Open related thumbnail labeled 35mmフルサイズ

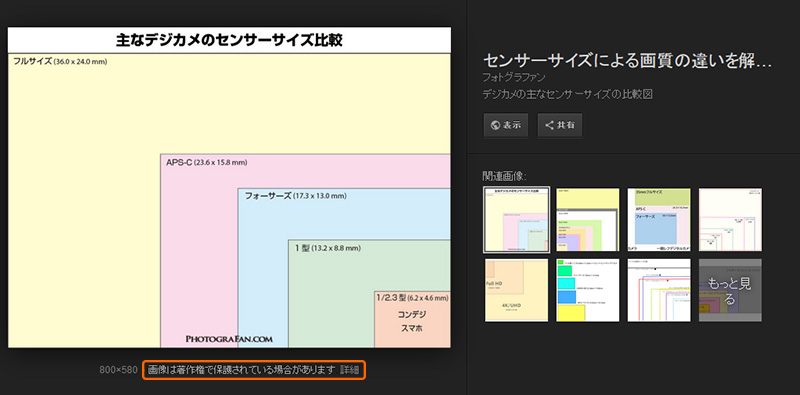pyautogui.click(x=659, y=219)
